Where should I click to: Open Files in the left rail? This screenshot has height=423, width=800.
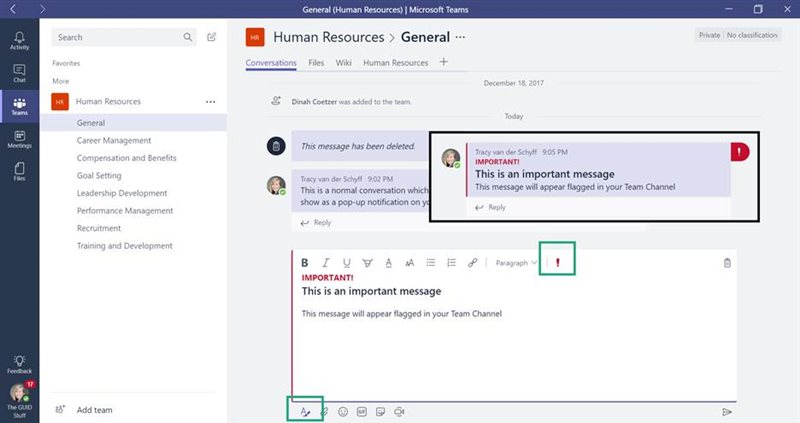[x=19, y=171]
